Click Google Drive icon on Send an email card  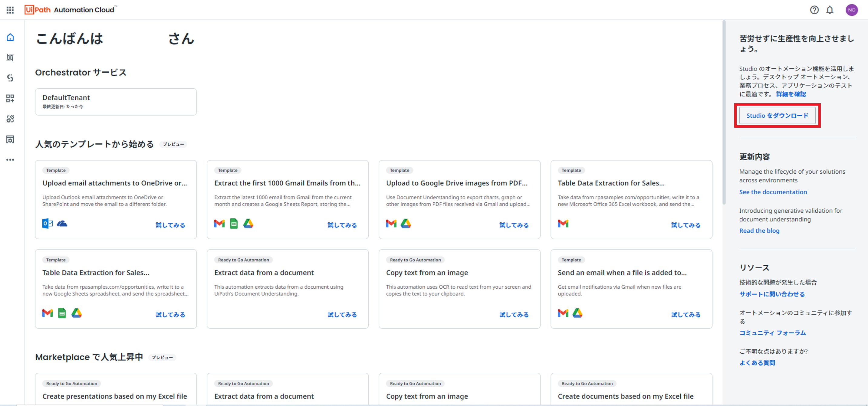577,313
